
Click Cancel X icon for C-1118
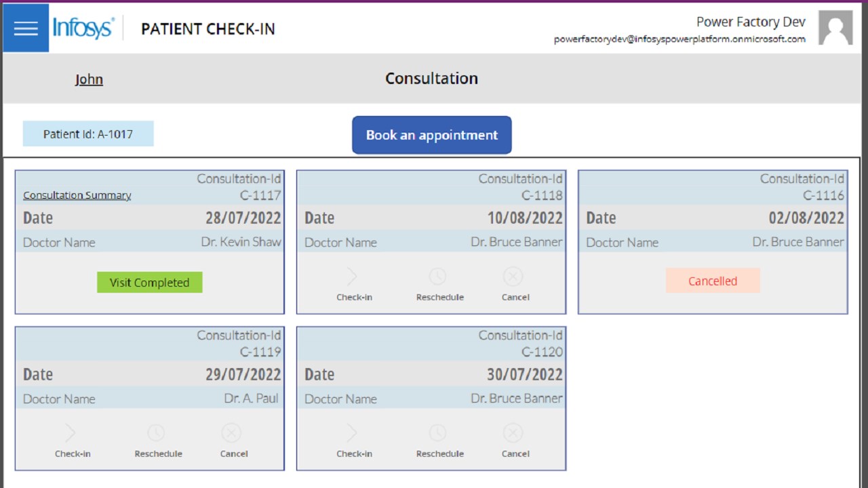click(513, 277)
